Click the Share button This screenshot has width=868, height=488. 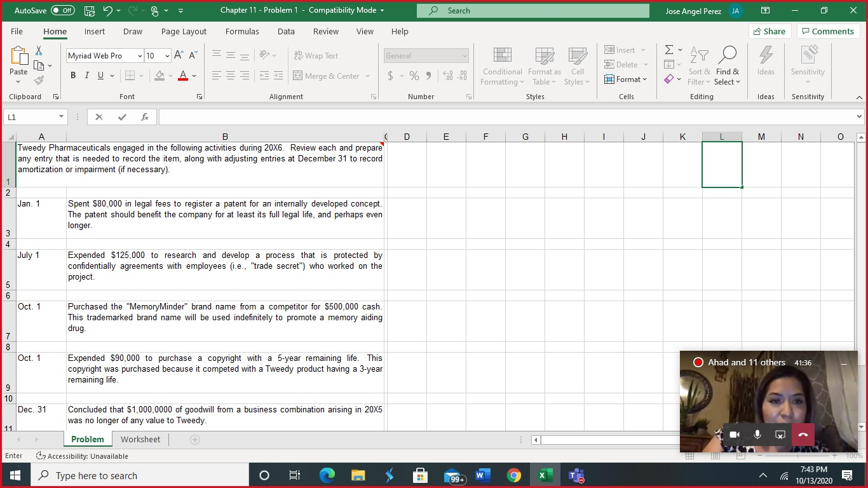tap(770, 30)
